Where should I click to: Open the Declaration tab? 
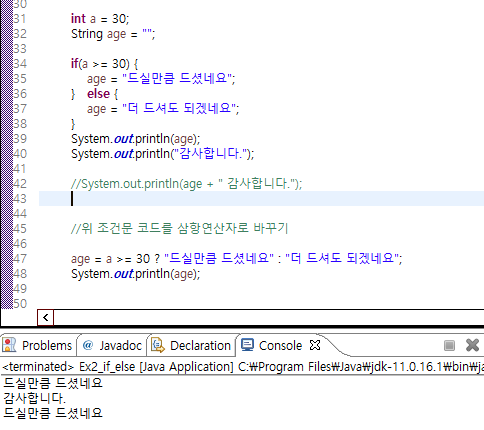pos(191,345)
